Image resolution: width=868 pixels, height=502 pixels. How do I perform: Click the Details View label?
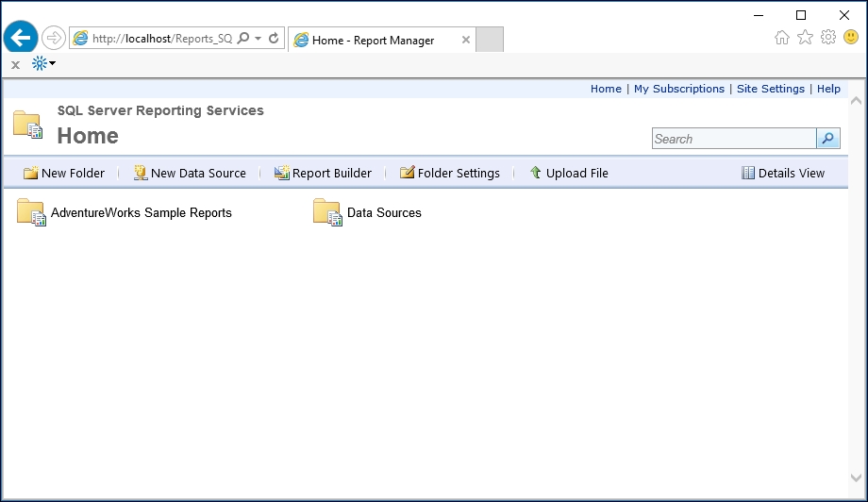click(x=791, y=174)
